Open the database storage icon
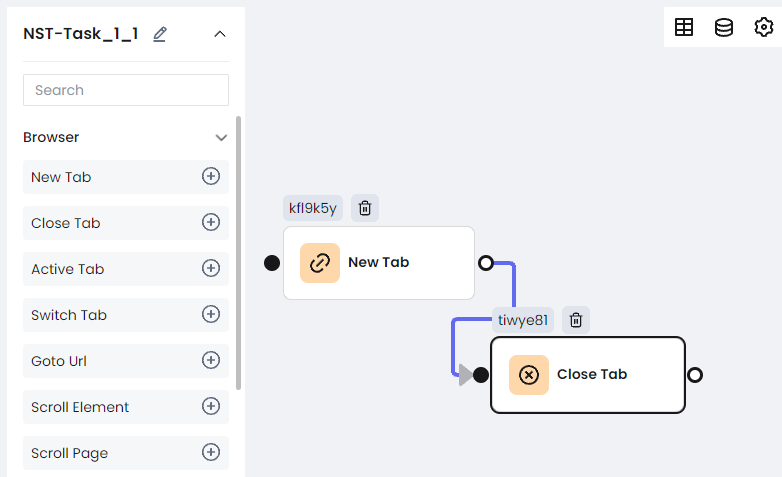The width and height of the screenshot is (782, 477). click(724, 27)
